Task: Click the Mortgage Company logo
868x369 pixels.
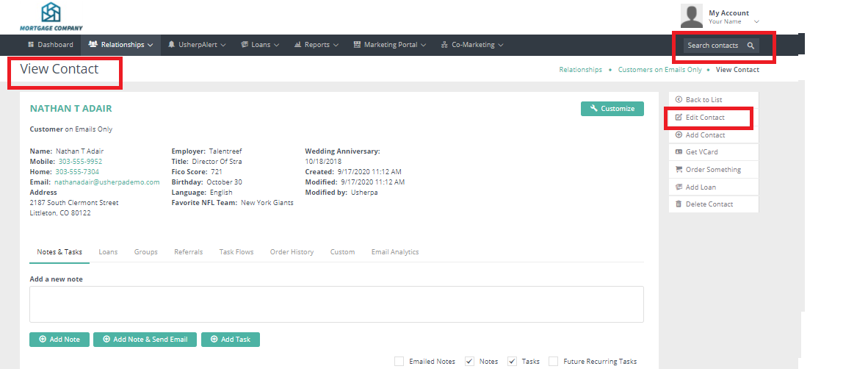Action: point(51,16)
